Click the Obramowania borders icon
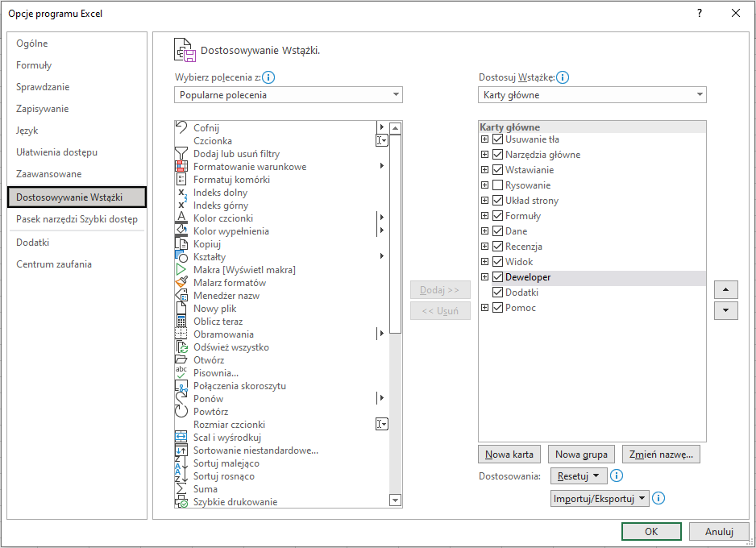 point(181,334)
